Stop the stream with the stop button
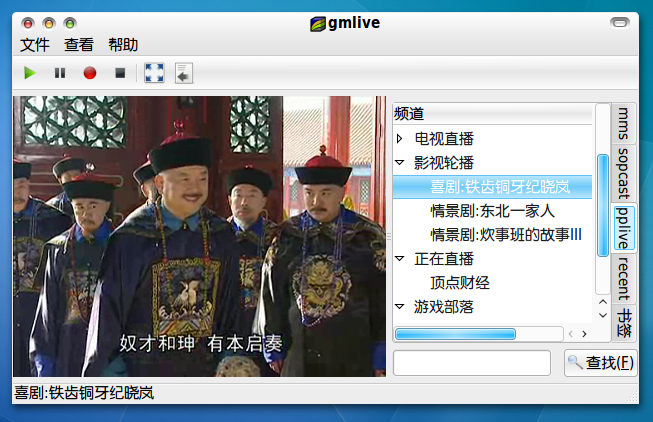Screen dimensions: 653x422 coord(120,73)
